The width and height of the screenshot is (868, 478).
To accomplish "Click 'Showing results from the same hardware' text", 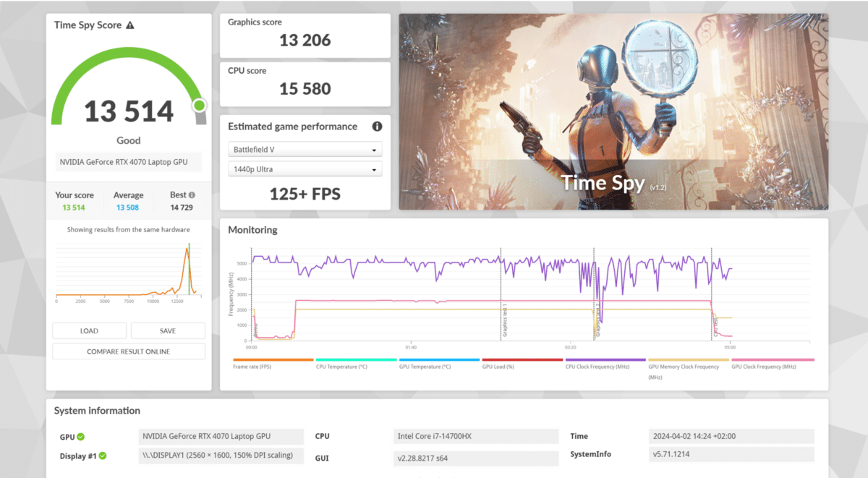I will click(128, 229).
